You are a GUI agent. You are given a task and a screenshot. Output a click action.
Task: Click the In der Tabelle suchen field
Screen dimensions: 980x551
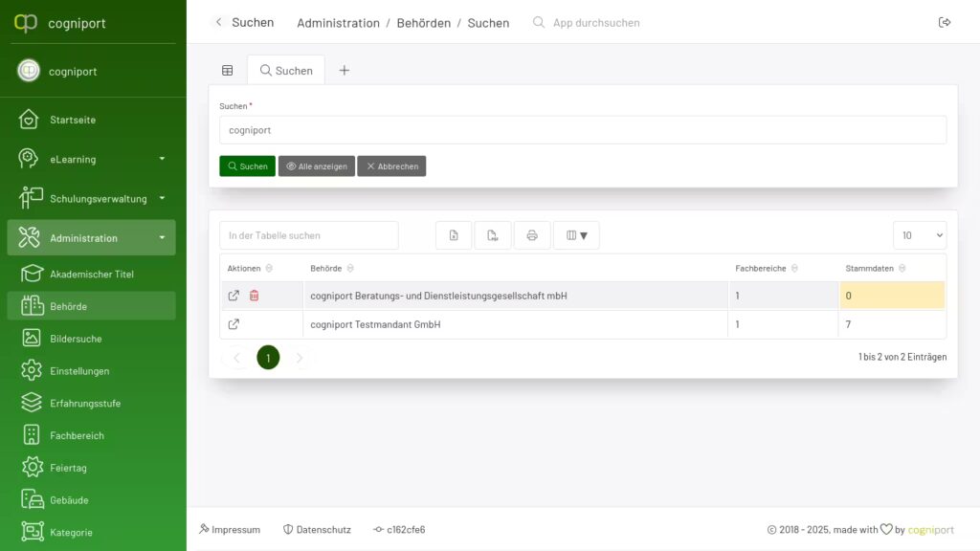pyautogui.click(x=308, y=235)
